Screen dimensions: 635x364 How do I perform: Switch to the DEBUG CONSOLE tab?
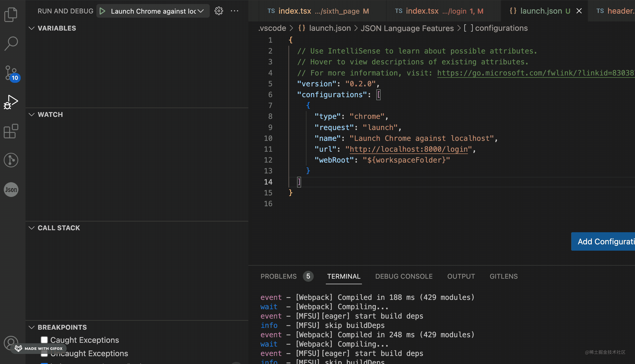[x=404, y=276]
